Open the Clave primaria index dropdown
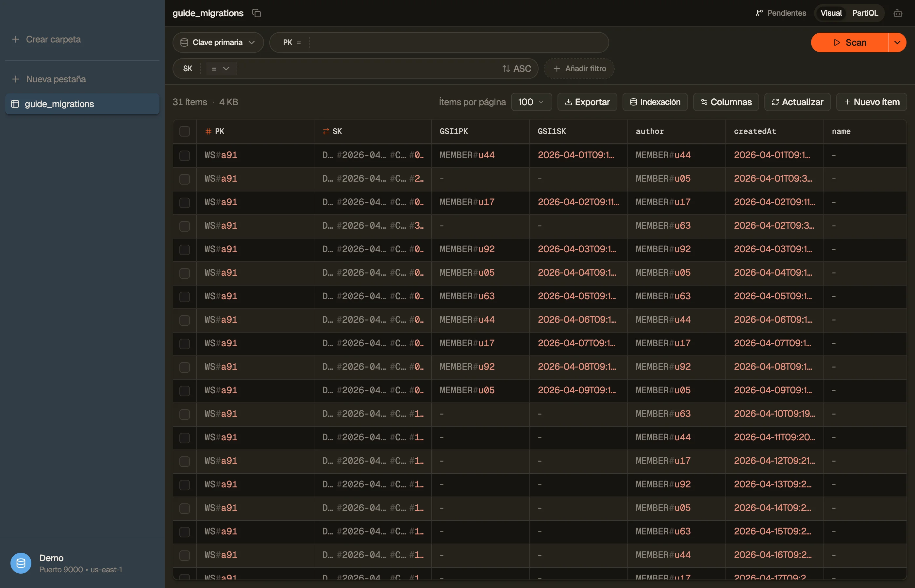Screen dimensions: 915x588 (x=218, y=42)
